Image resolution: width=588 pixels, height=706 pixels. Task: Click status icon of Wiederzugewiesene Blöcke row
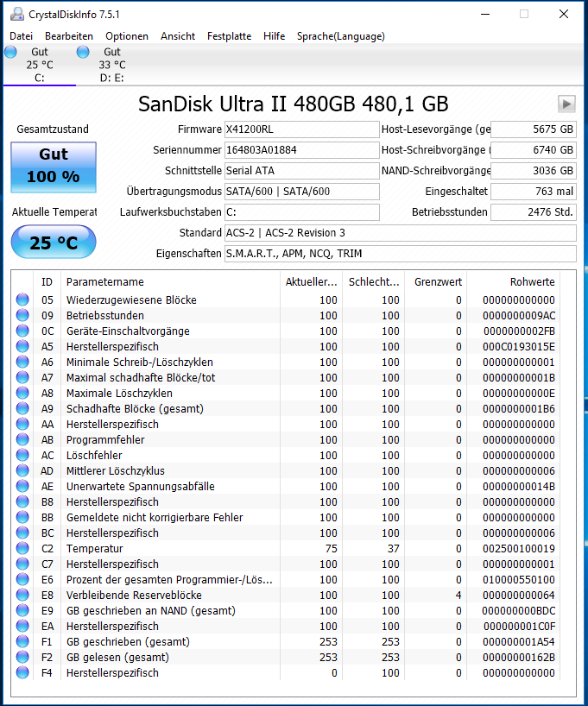click(x=22, y=299)
